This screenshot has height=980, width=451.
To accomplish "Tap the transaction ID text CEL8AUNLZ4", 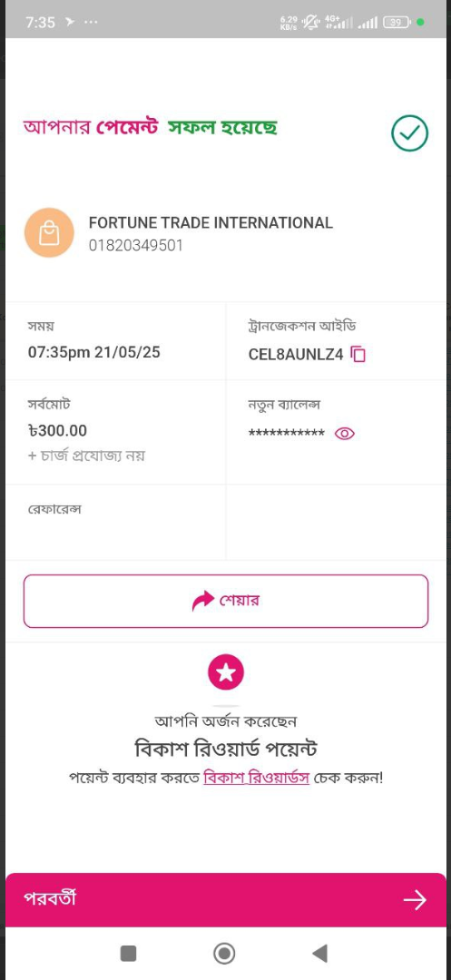I will pyautogui.click(x=296, y=355).
